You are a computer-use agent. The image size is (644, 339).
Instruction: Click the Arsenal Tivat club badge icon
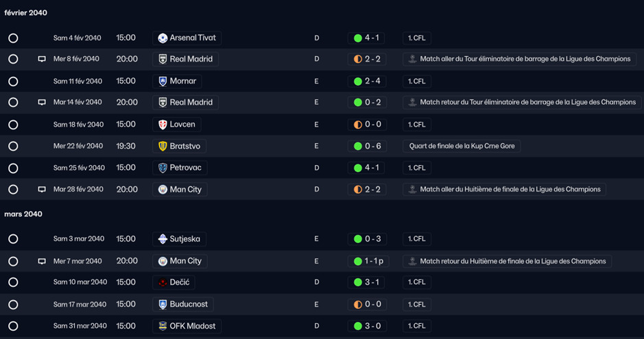(x=163, y=38)
